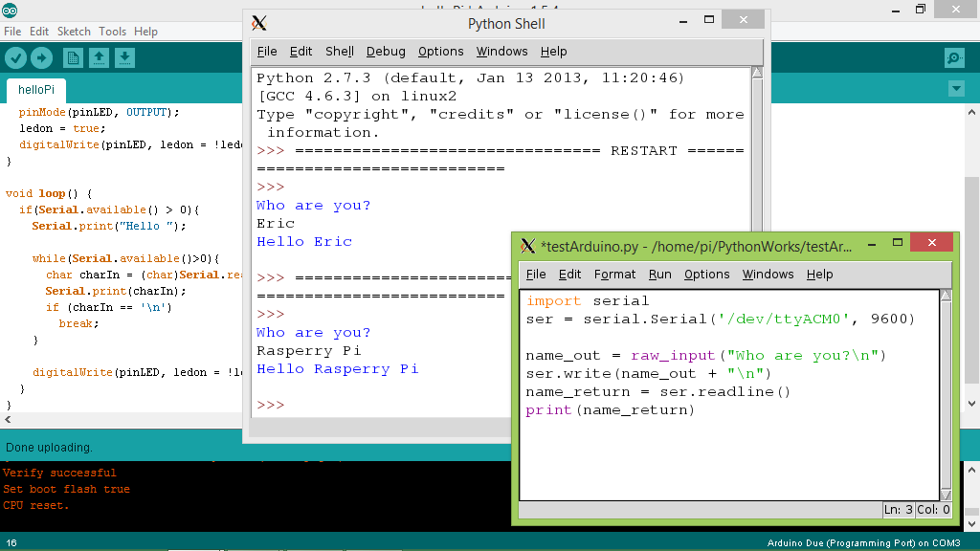Open the Run menu in testArduino.py editor

(660, 275)
